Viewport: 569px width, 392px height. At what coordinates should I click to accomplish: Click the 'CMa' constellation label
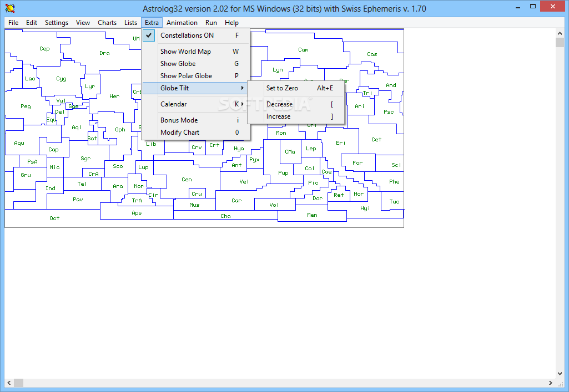[290, 152]
